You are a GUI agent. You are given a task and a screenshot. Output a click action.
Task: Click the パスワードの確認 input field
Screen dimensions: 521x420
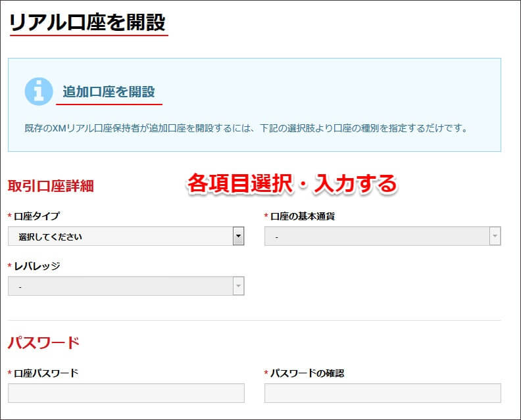click(x=382, y=393)
